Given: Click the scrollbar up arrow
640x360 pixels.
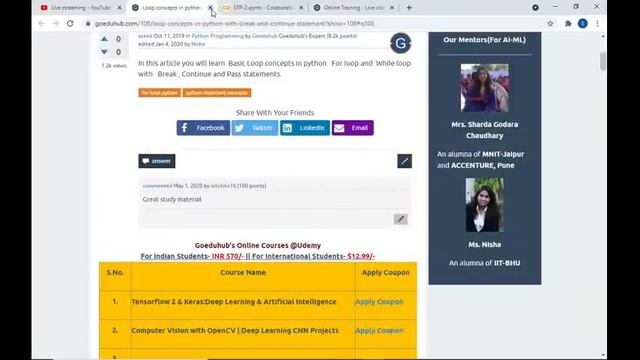Looking at the screenshot, I should pyautogui.click(x=603, y=36).
